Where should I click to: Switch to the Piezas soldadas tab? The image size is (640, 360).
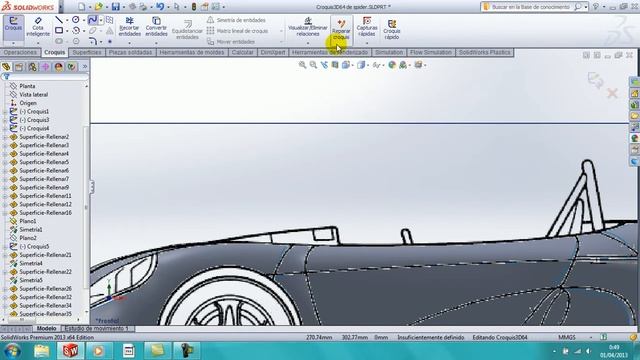pyautogui.click(x=130, y=52)
